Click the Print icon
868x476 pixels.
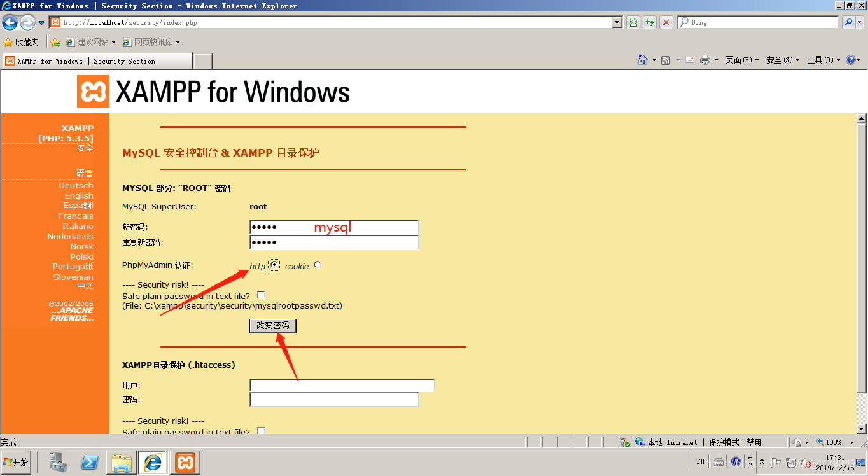tap(705, 60)
